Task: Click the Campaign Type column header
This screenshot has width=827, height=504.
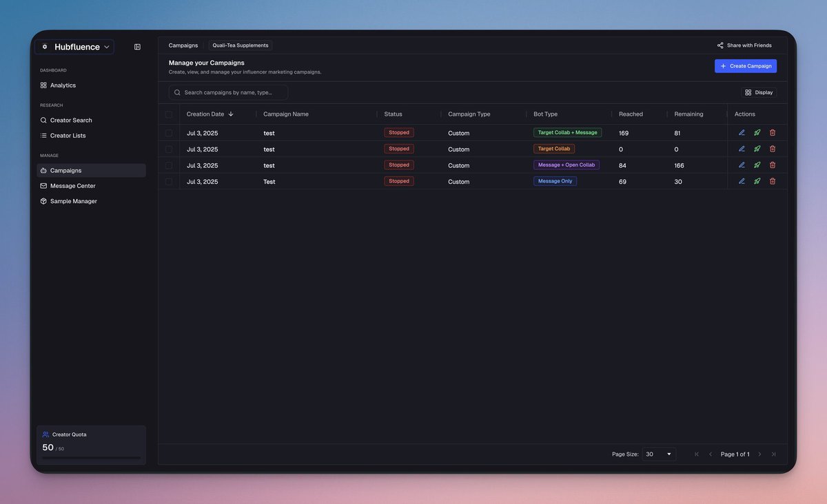Action: click(x=469, y=114)
